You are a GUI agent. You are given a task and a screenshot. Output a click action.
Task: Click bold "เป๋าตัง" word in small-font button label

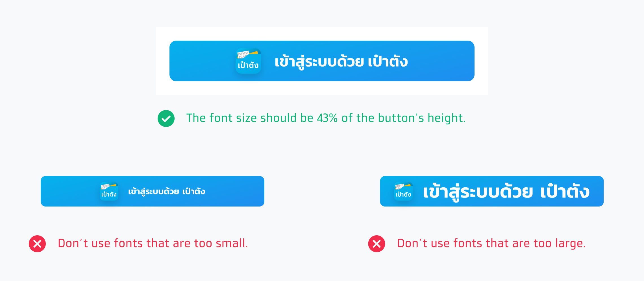coord(194,192)
